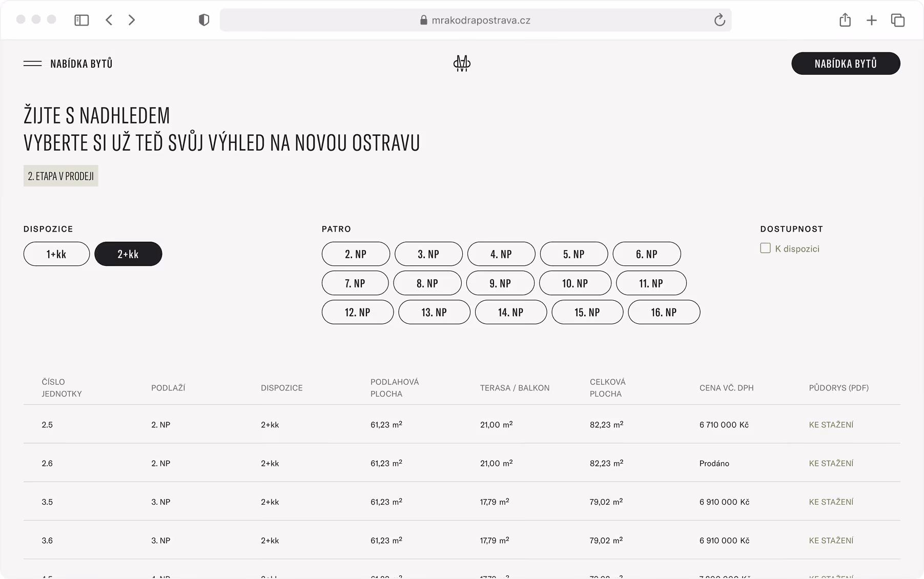Click the NABÍDKA BYTŮ menu label
This screenshot has height=579, width=924.
(81, 64)
